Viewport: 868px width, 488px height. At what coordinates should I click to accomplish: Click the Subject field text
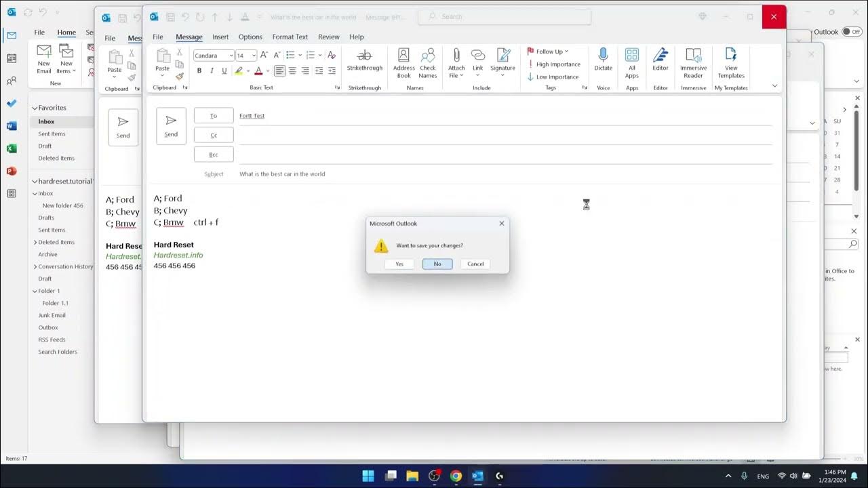282,174
